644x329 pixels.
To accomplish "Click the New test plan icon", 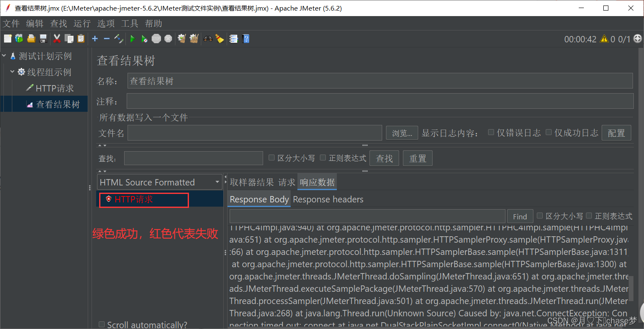I will 8,39.
